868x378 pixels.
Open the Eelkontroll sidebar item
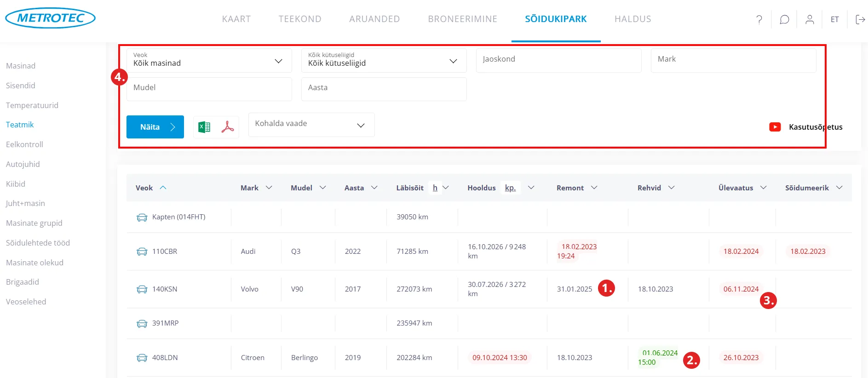[24, 144]
